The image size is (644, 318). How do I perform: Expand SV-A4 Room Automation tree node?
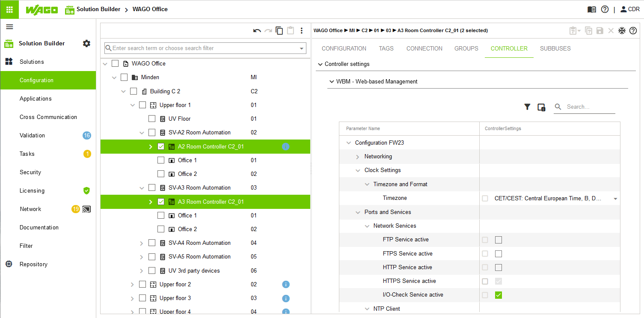pos(142,243)
